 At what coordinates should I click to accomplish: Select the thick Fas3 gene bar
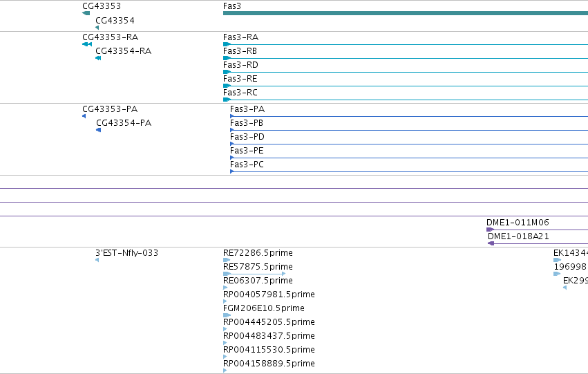tap(406, 13)
